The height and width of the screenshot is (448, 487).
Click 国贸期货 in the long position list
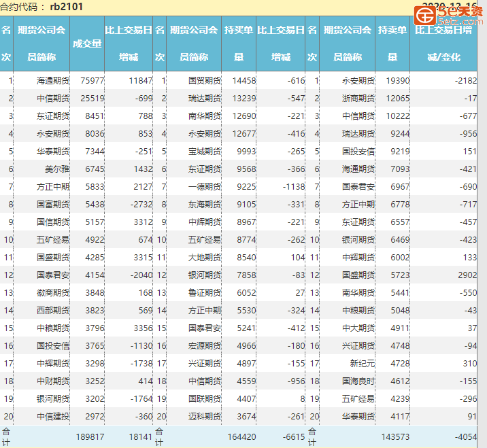(205, 81)
